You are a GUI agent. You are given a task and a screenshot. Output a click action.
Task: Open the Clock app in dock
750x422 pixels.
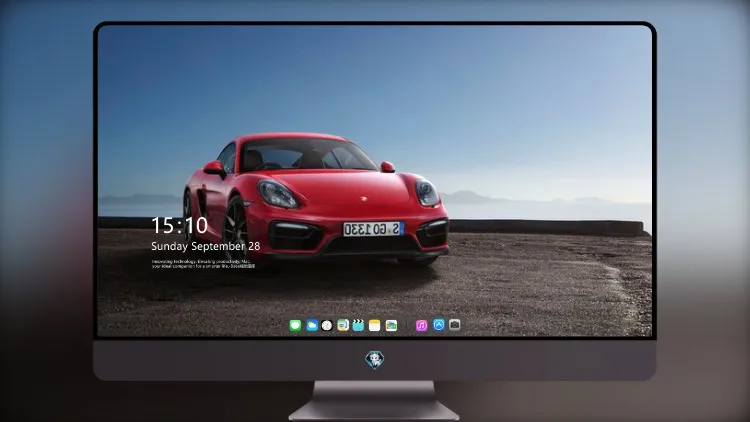click(x=327, y=326)
